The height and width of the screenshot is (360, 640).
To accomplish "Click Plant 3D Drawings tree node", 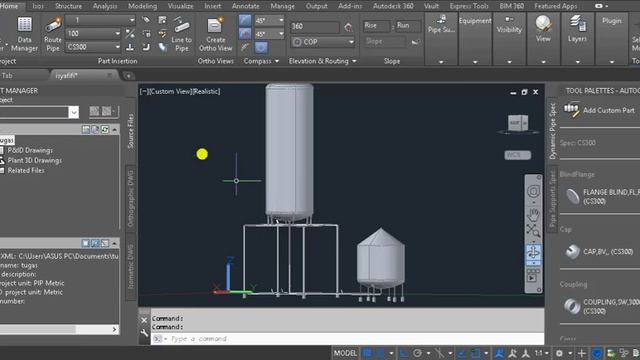I will pos(34,160).
